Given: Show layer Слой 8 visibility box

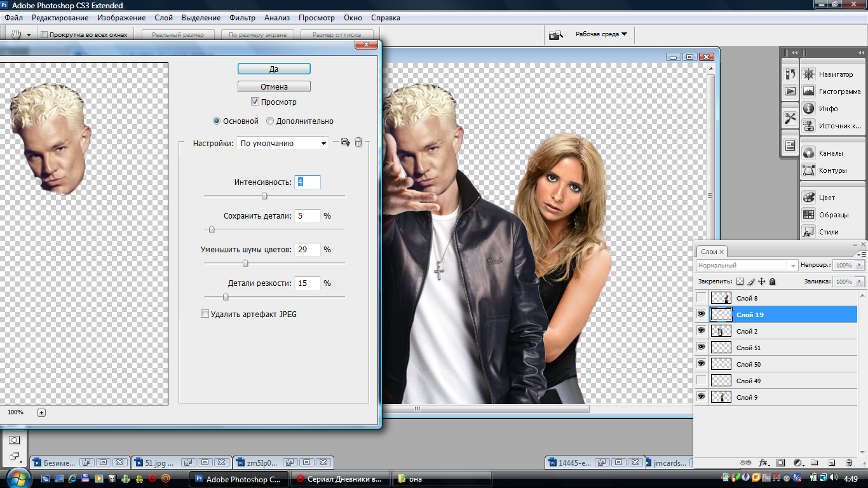Looking at the screenshot, I should pos(702,297).
